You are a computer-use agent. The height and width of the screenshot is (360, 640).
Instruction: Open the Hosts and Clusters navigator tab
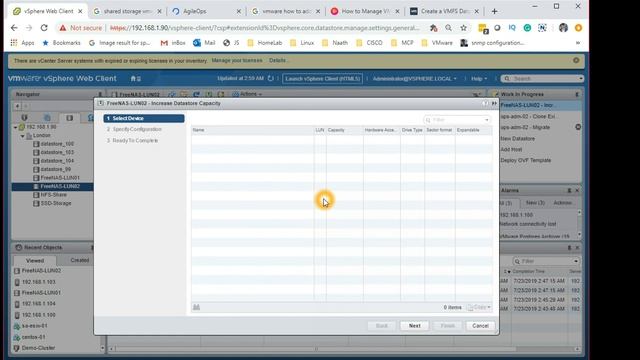[x=24, y=118]
